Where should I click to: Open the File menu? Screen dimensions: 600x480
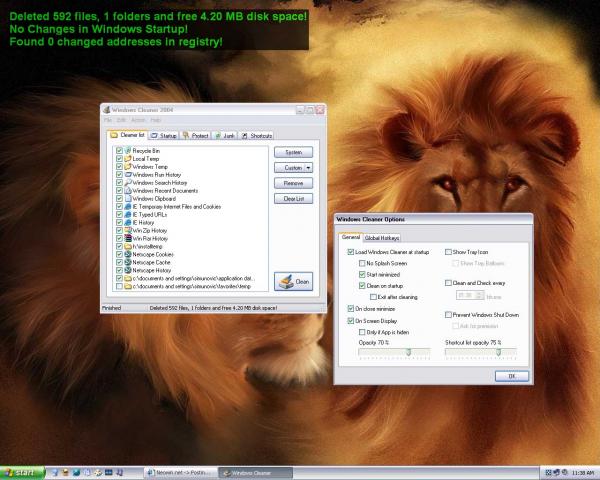click(108, 120)
